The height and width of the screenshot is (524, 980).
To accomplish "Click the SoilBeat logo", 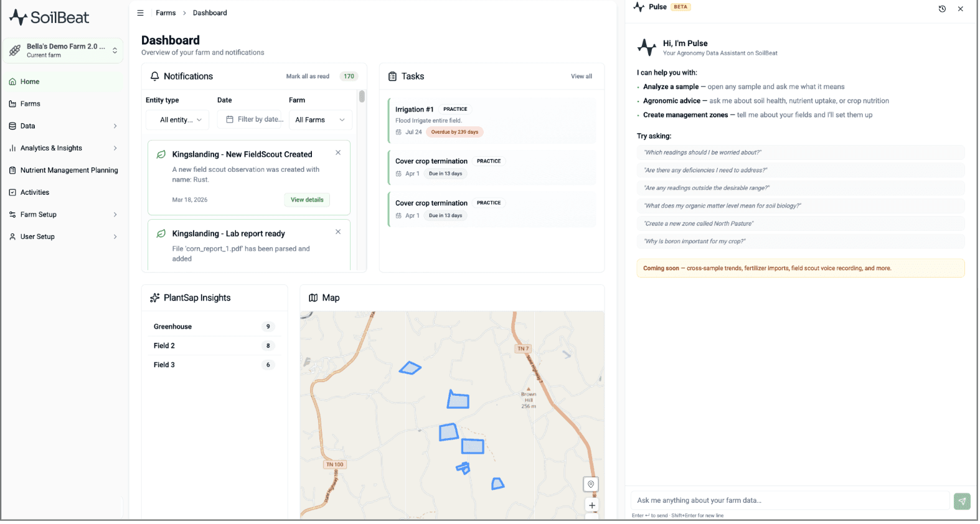I will click(x=49, y=17).
